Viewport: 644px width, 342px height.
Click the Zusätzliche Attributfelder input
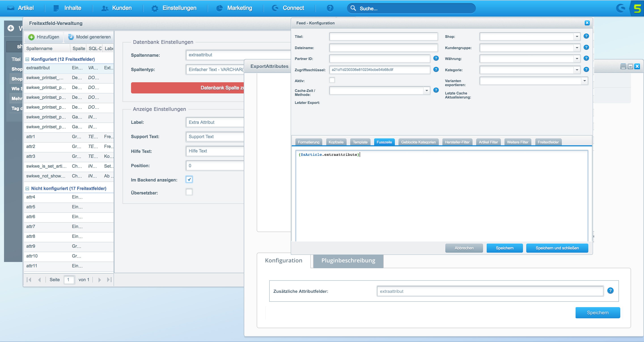(490, 291)
